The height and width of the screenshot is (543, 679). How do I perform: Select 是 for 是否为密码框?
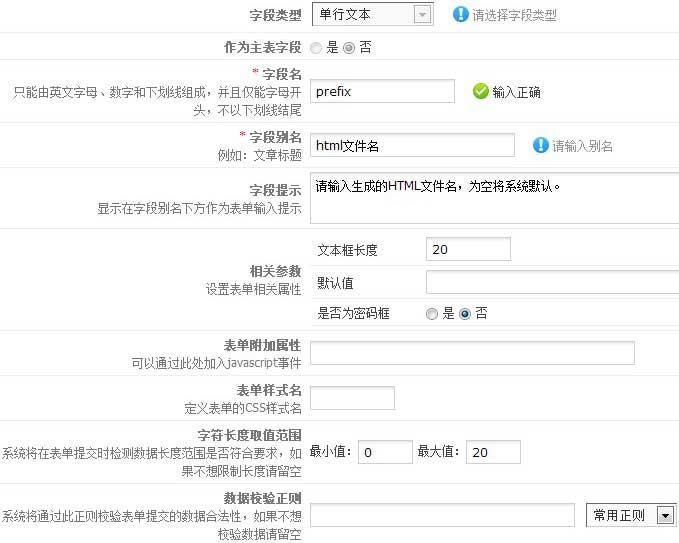click(x=432, y=314)
